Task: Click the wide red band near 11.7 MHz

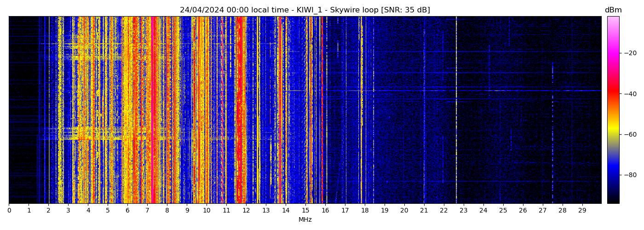Action: 240,110
